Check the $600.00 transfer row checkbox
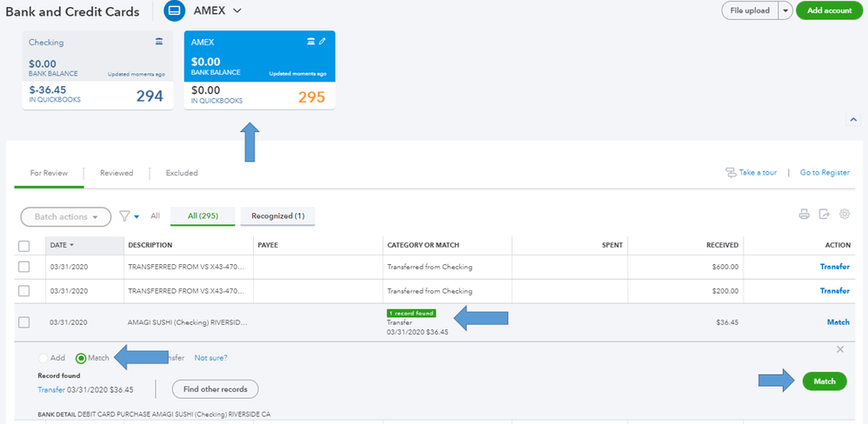The height and width of the screenshot is (424, 868). coord(23,267)
